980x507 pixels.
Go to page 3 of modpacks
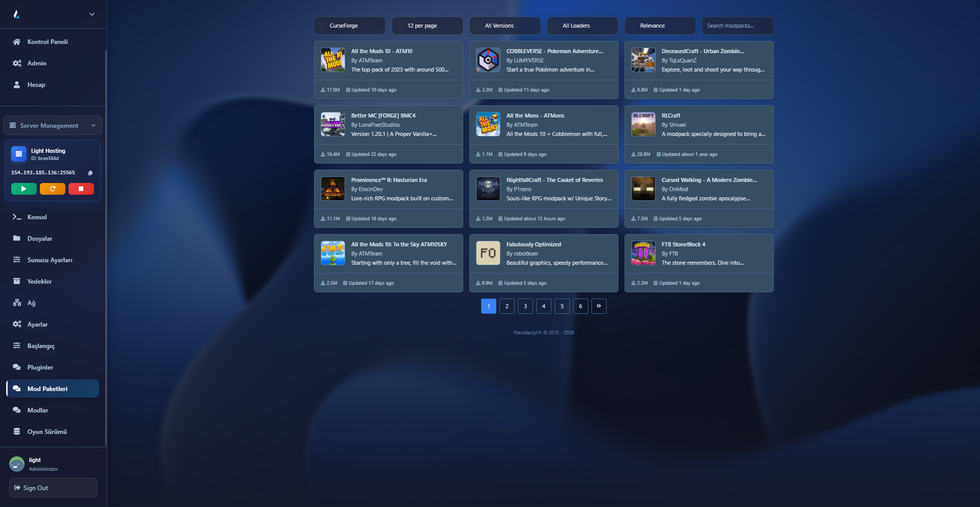pyautogui.click(x=525, y=306)
